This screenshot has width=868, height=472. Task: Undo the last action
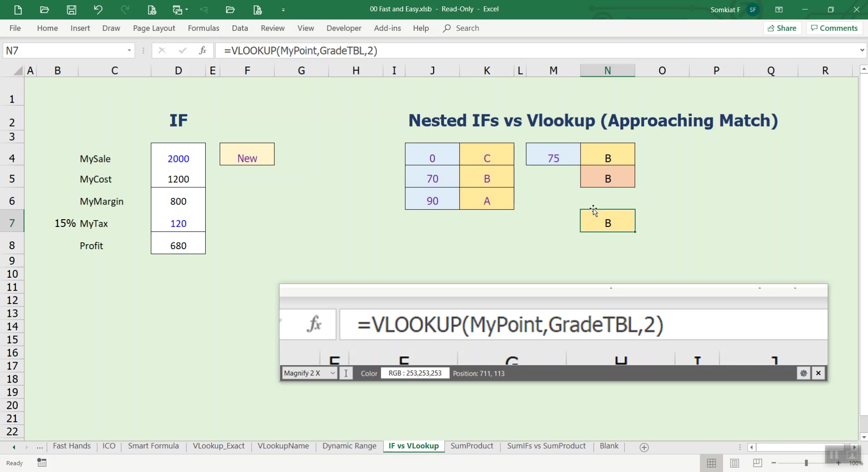(x=98, y=10)
